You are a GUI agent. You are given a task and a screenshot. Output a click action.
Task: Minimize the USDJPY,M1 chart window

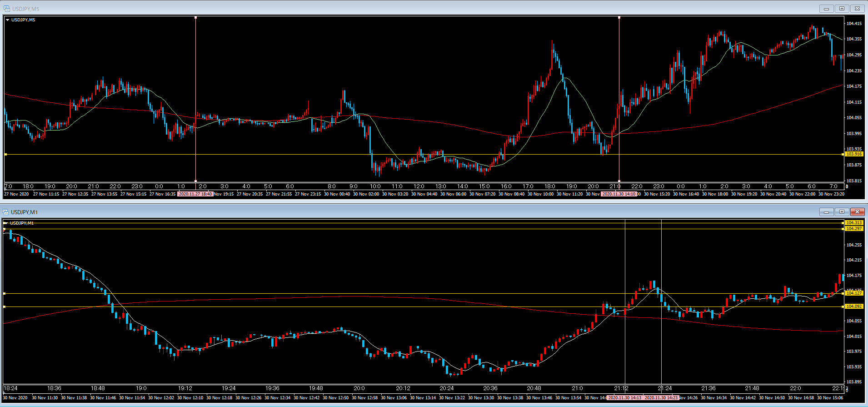[x=826, y=212]
